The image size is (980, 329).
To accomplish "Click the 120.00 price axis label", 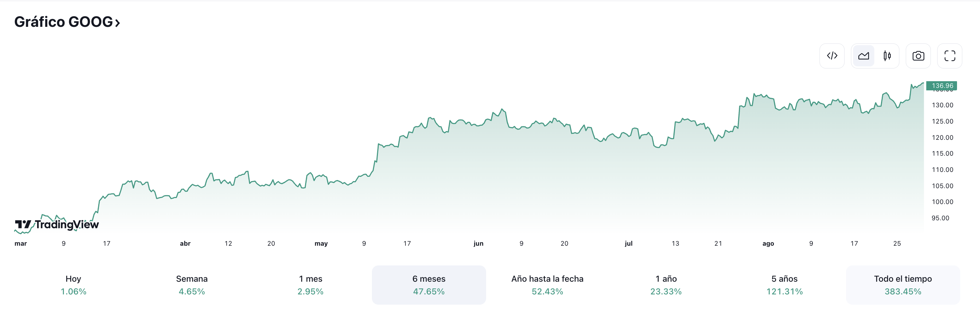I will pos(942,138).
